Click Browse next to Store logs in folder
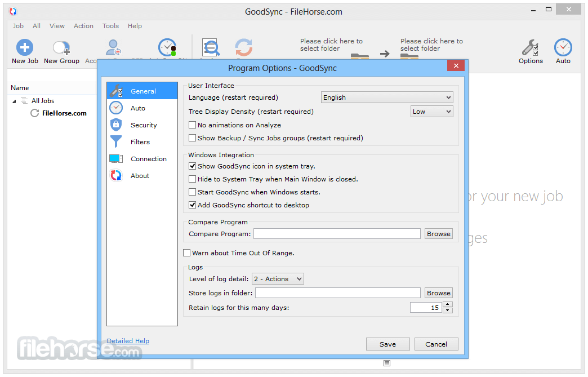Screen dimensions: 588x377 point(438,293)
